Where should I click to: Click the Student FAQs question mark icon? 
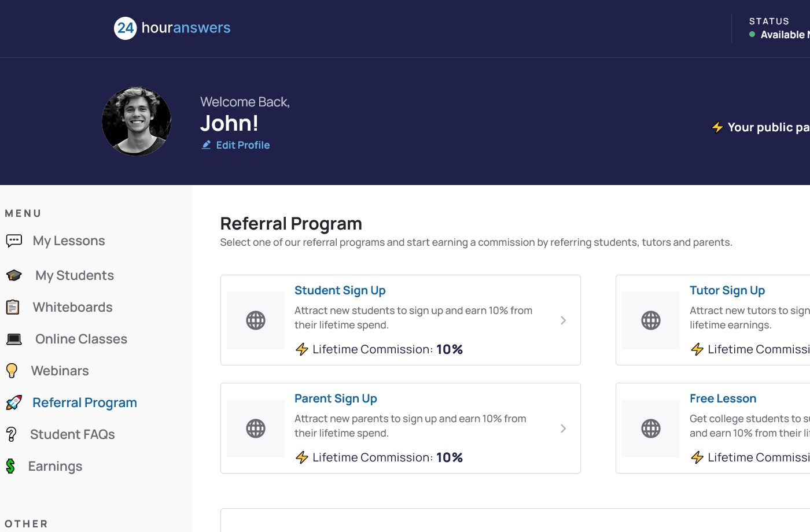click(x=11, y=434)
